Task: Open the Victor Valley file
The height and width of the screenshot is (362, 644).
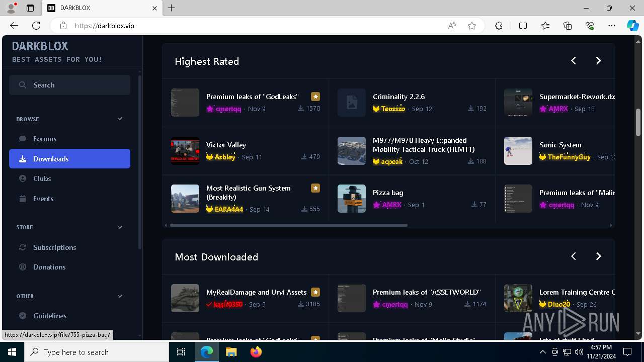Action: 226,145
